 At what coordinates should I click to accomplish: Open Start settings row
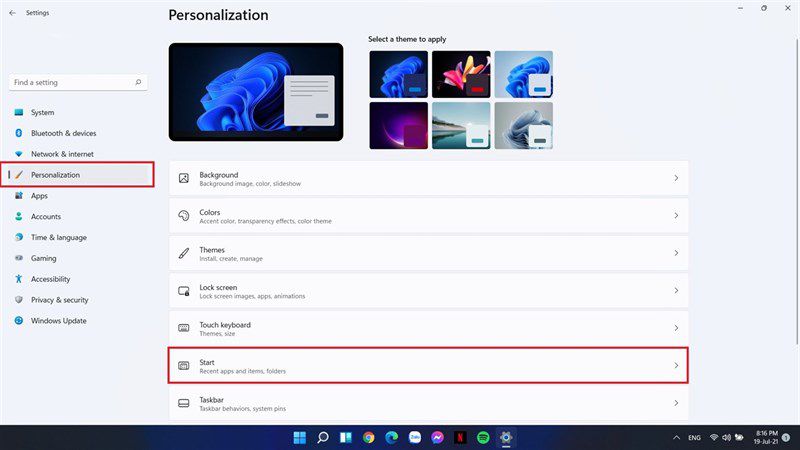[x=429, y=365]
